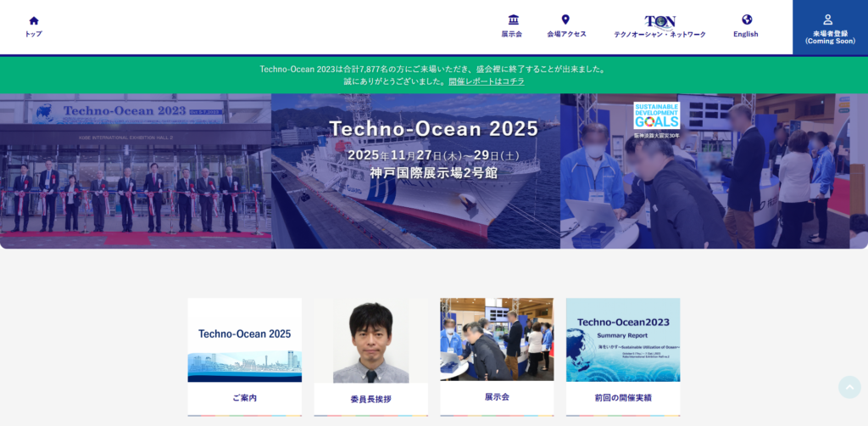The width and height of the screenshot is (868, 426).
Task: Click the globe icon for English
Action: pyautogui.click(x=747, y=20)
